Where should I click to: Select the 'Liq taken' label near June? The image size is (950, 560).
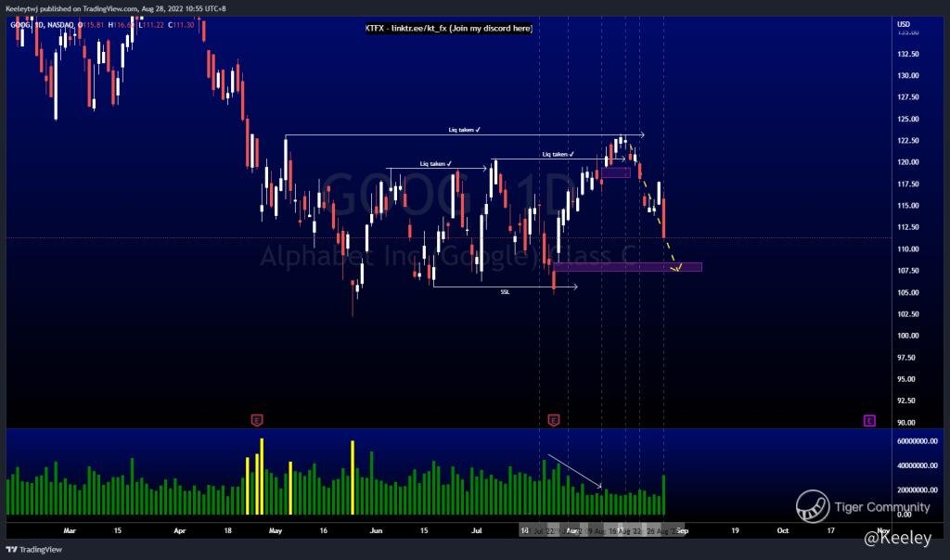(436, 163)
